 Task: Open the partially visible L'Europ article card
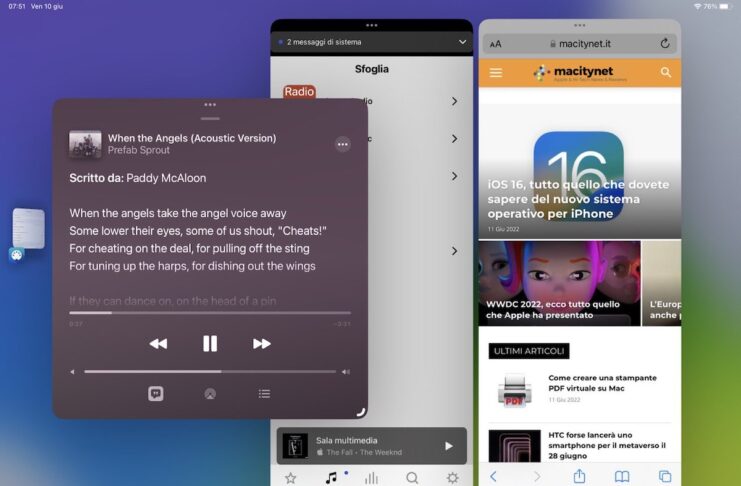coord(662,283)
